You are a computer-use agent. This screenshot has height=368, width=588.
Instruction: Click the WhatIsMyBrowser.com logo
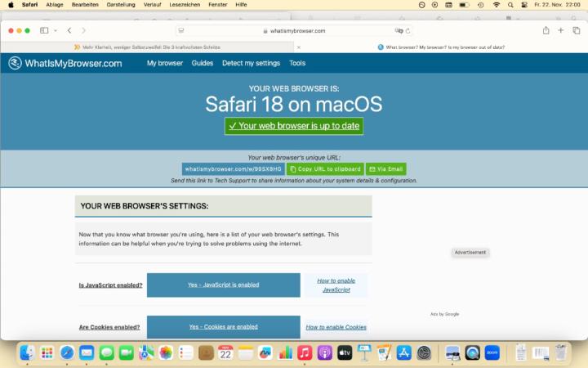click(65, 63)
